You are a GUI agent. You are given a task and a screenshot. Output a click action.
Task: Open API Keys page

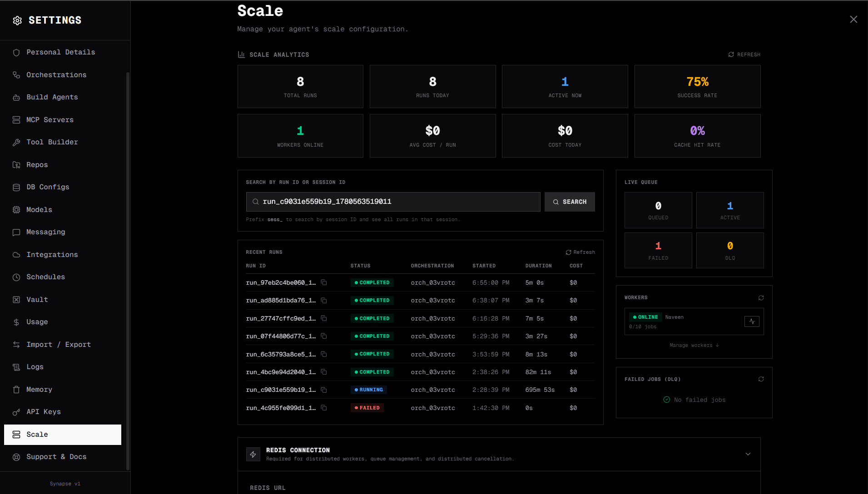63,412
